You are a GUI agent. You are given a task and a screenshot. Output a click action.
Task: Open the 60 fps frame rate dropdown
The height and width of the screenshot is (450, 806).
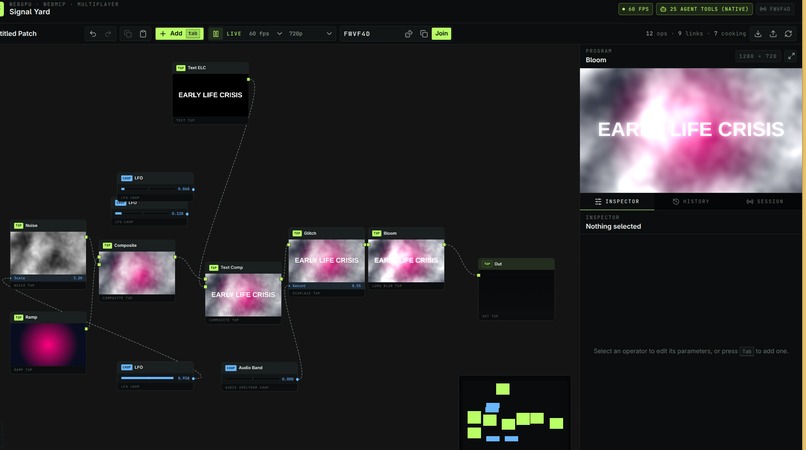tap(265, 34)
